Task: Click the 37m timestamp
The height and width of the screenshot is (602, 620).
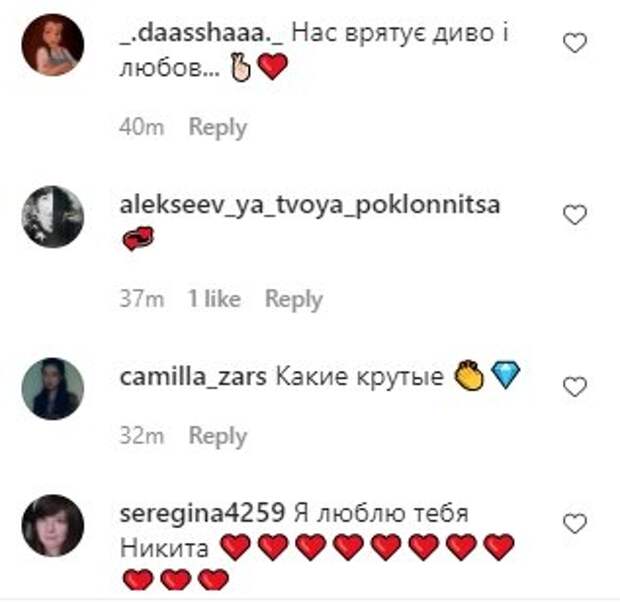Action: pyautogui.click(x=142, y=299)
